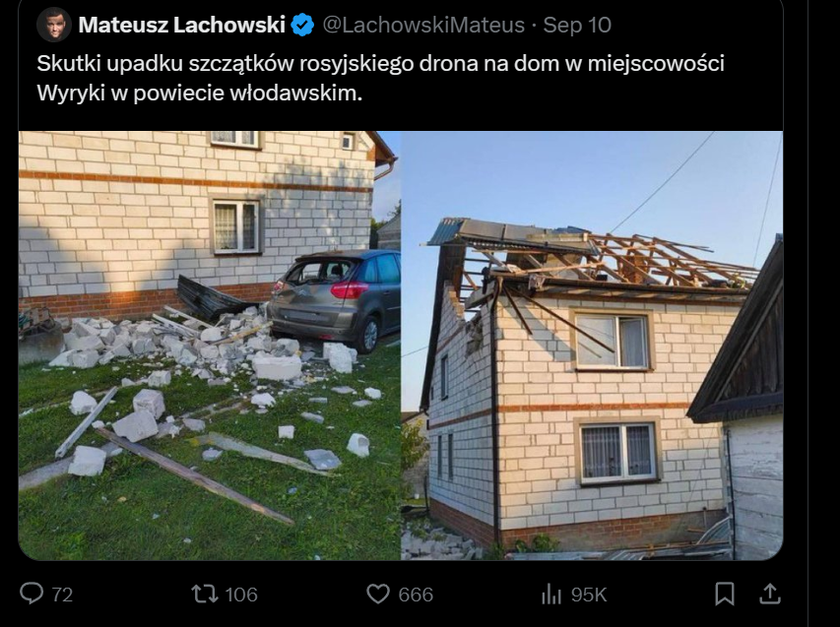View post analytics bar chart icon

pyautogui.click(x=551, y=594)
